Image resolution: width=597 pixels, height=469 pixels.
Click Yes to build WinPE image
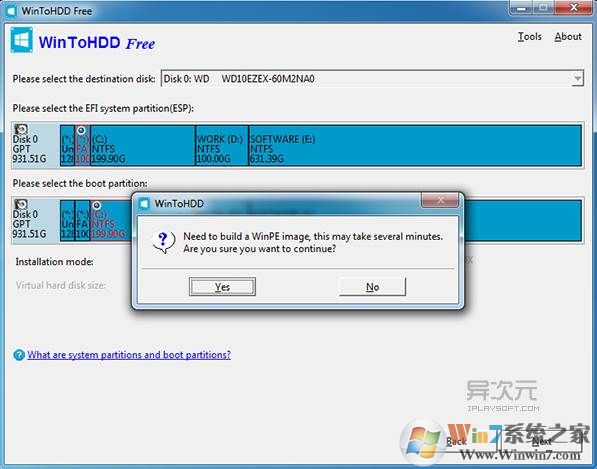[222, 286]
